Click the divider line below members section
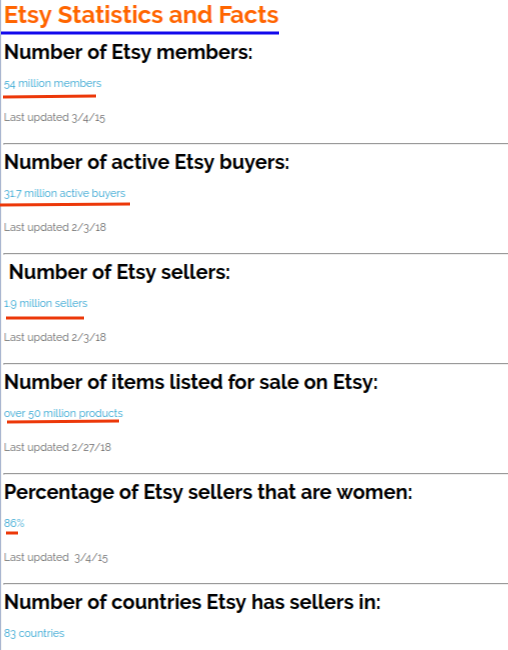 click(255, 143)
